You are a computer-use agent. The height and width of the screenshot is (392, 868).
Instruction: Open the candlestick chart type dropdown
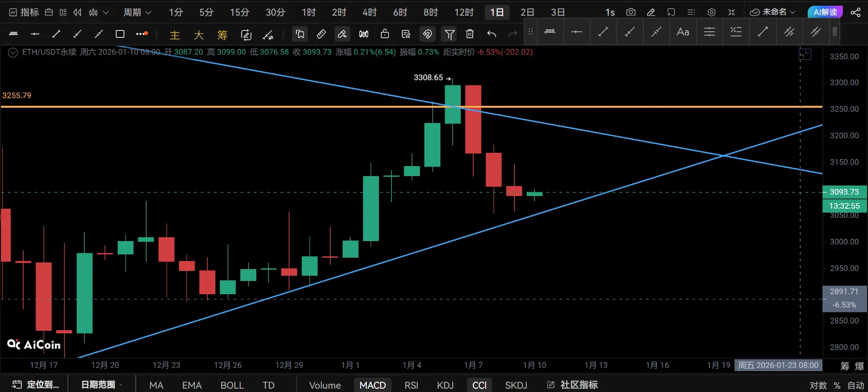click(99, 12)
